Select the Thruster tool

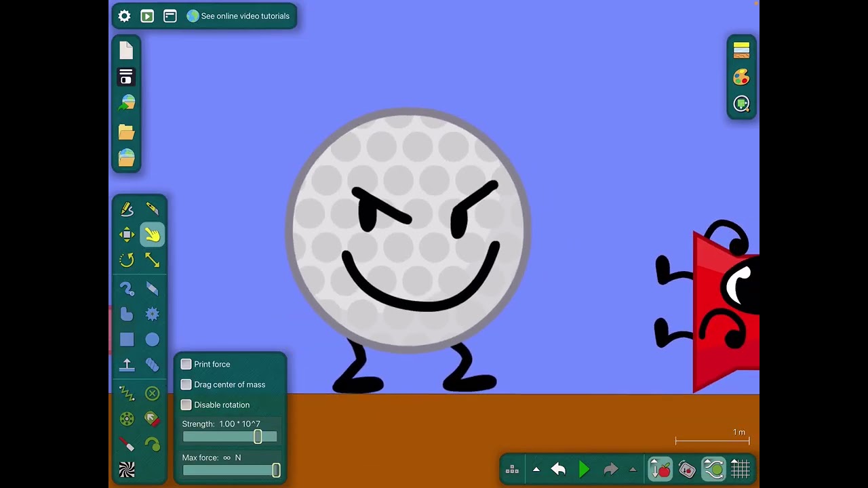tap(153, 419)
